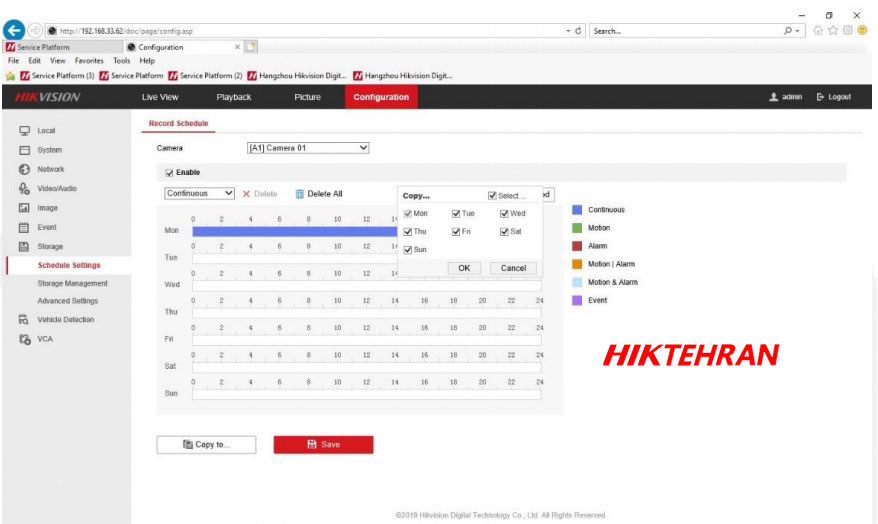
Task: Select the green Motion legend swatch
Action: click(577, 228)
